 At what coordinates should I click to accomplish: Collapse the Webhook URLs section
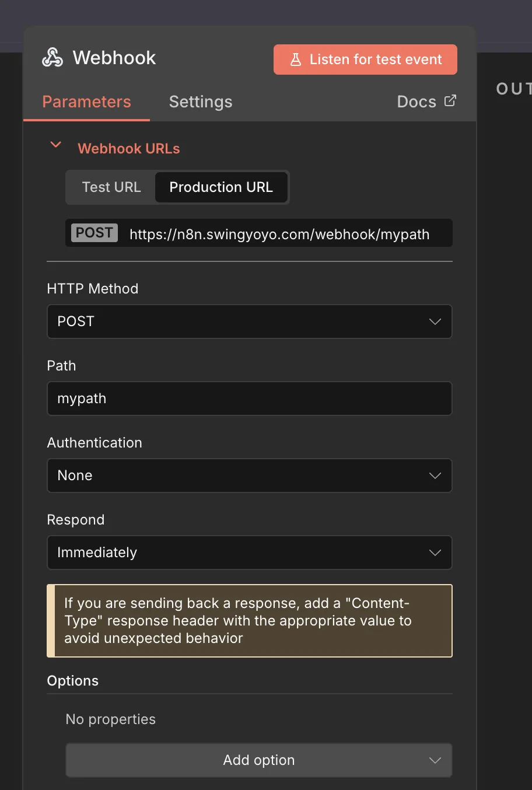(55, 145)
